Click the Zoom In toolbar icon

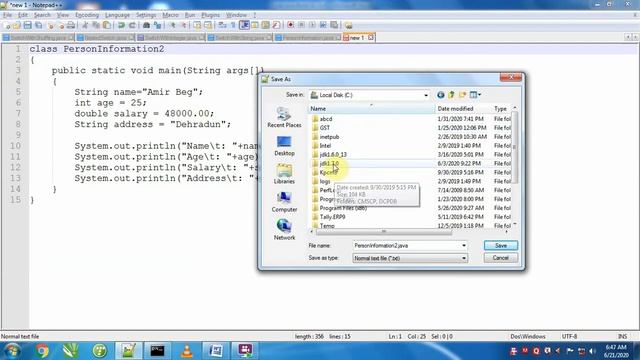[173, 25]
